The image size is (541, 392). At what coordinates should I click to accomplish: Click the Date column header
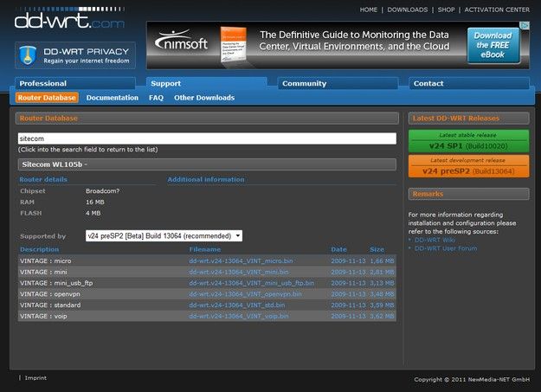pos(338,249)
